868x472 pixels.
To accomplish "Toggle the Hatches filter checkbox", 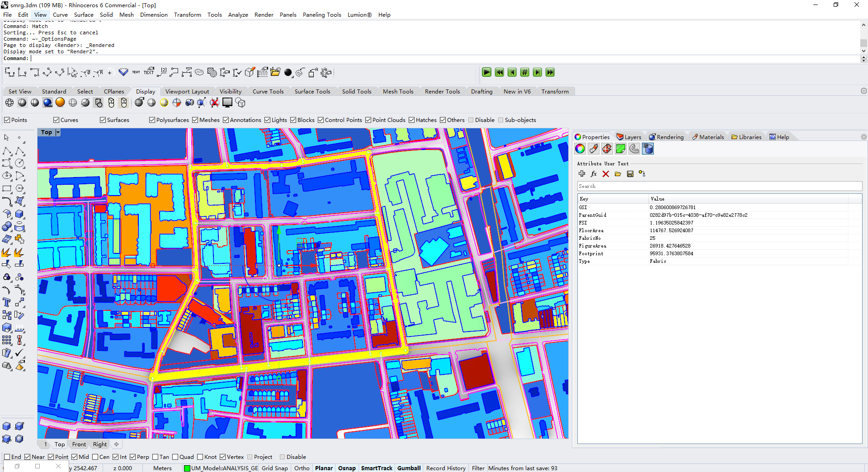I will coord(412,120).
